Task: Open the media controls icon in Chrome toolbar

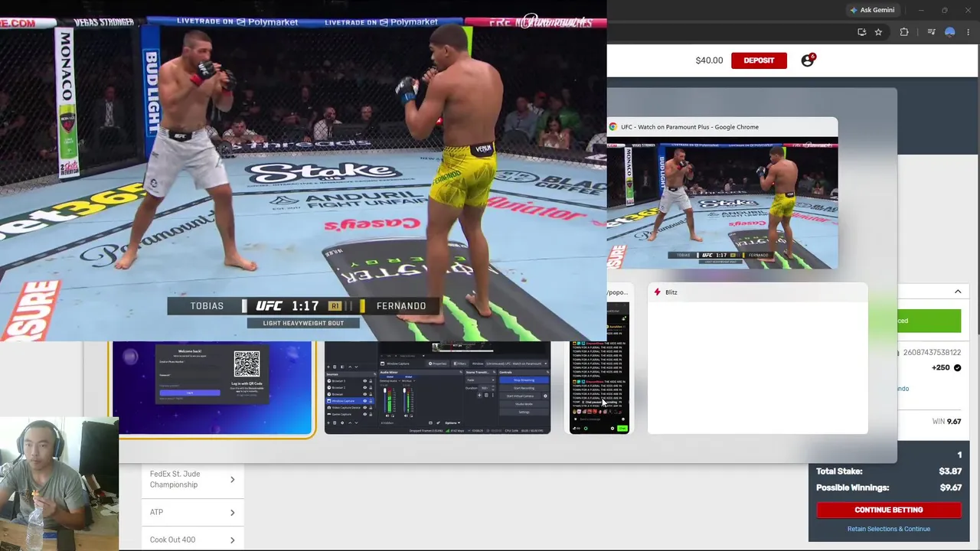Action: [931, 32]
